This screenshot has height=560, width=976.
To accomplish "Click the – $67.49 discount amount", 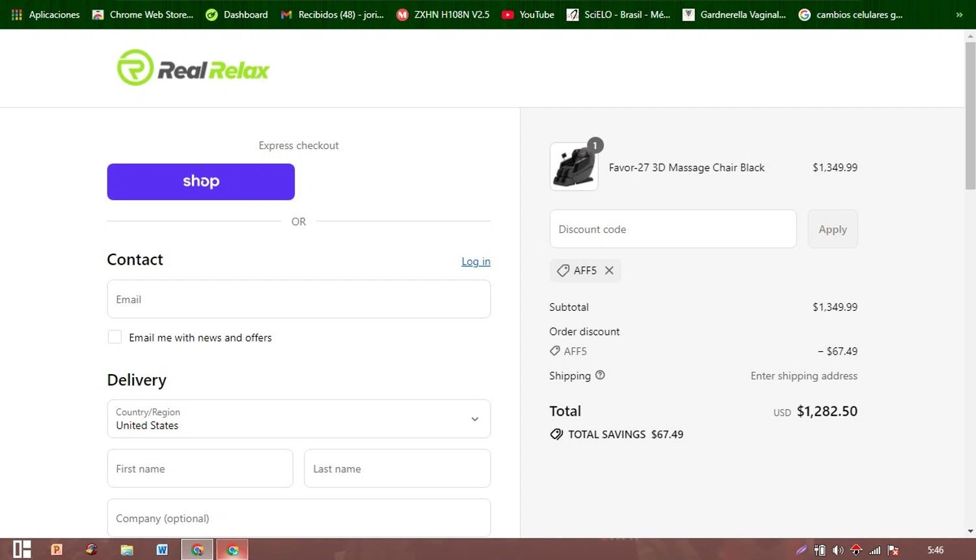I will [837, 351].
